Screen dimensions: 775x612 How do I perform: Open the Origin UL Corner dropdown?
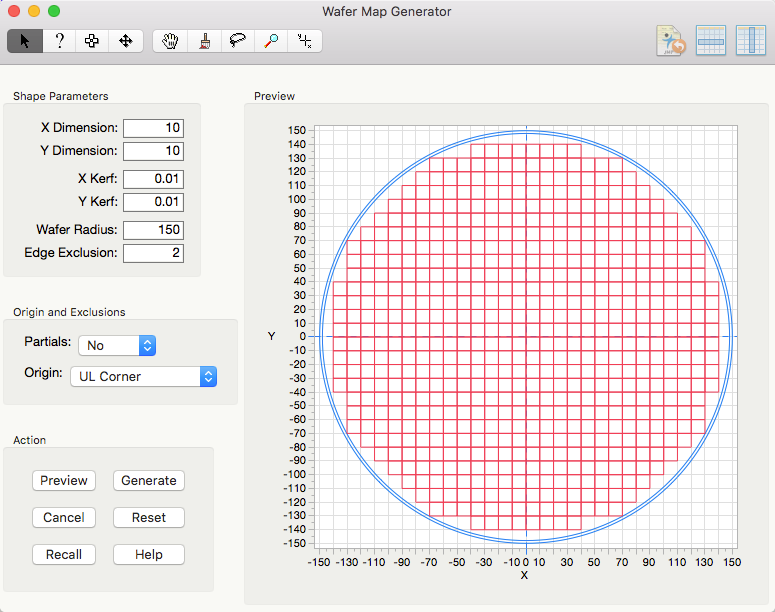click(143, 377)
